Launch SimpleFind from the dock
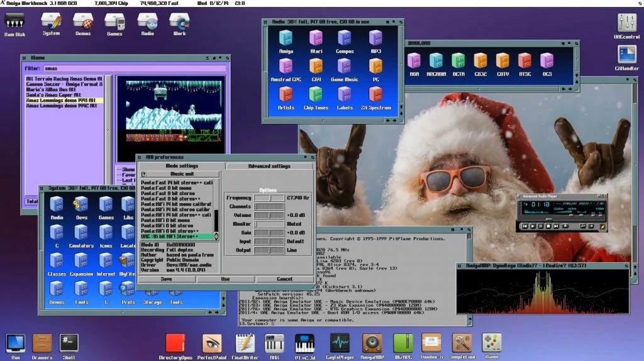The width and height of the screenshot is (644, 361). click(x=462, y=347)
